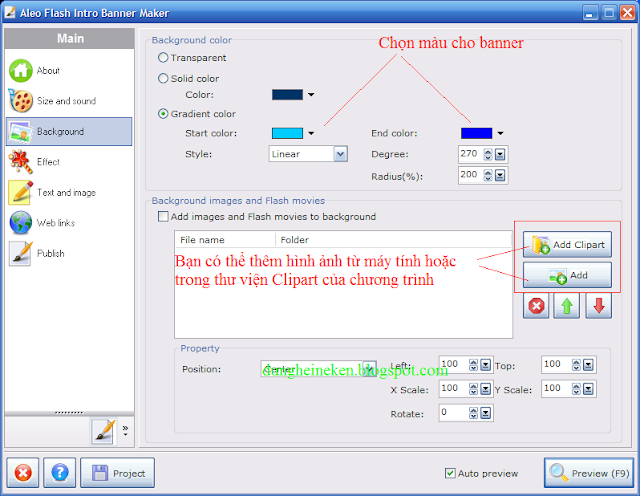
Task: Go to About in Main sidebar
Action: pyautogui.click(x=48, y=71)
